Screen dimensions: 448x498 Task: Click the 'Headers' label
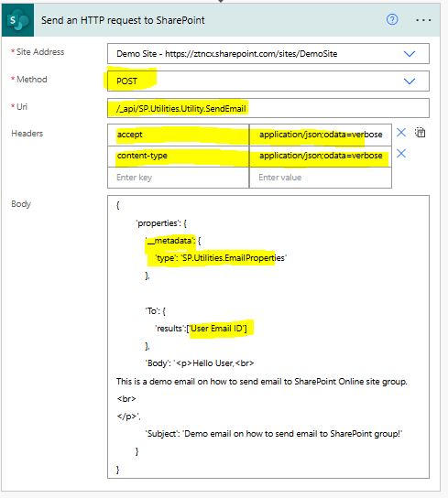27,134
